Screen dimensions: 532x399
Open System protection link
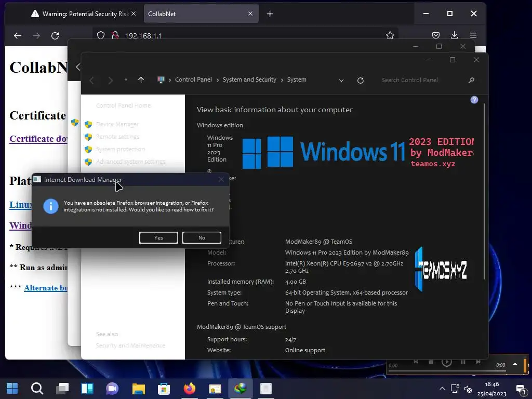(x=121, y=149)
